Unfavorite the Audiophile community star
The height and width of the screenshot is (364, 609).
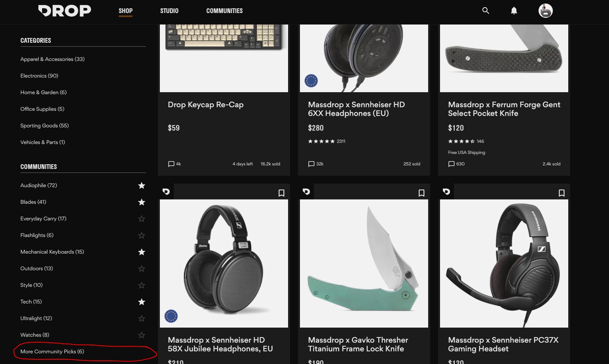coord(141,186)
